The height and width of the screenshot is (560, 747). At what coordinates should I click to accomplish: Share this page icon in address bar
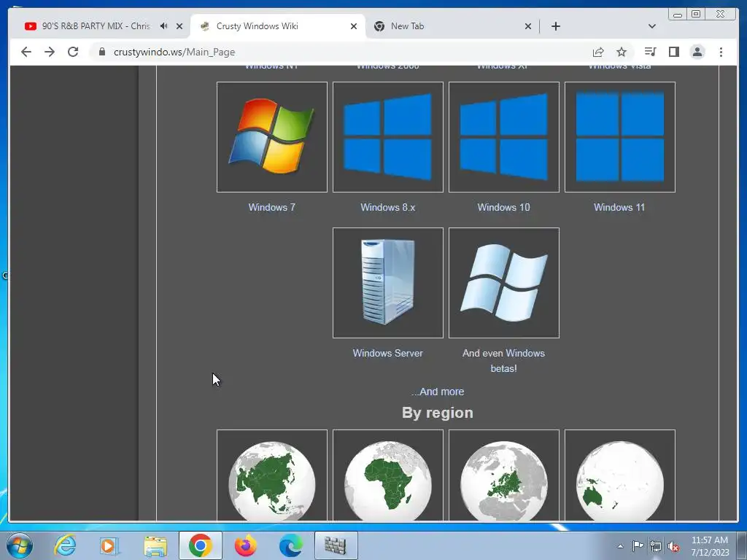click(x=598, y=52)
